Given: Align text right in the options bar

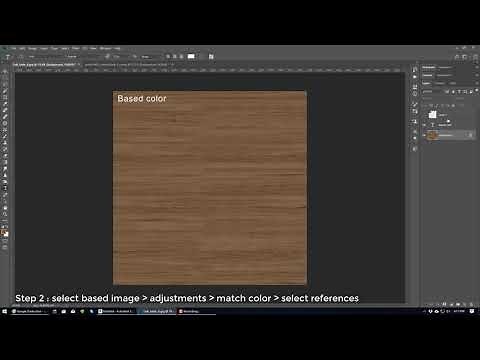Looking at the screenshot, I should (x=181, y=57).
